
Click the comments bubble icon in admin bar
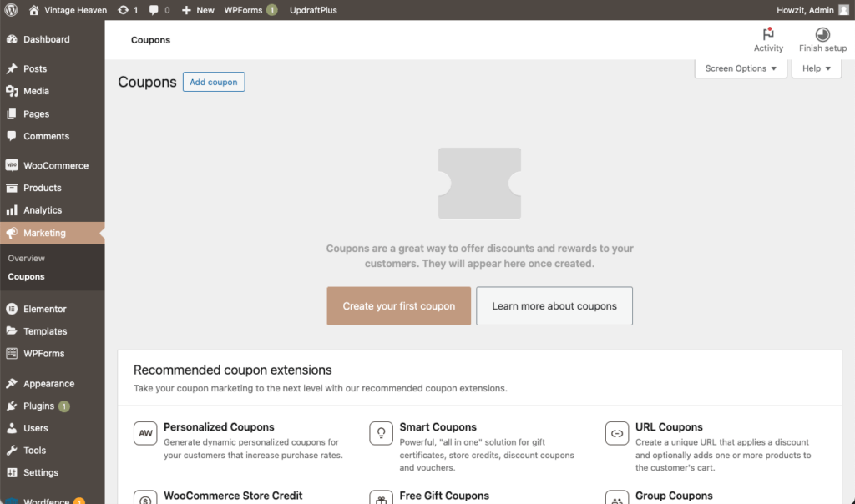point(154,10)
